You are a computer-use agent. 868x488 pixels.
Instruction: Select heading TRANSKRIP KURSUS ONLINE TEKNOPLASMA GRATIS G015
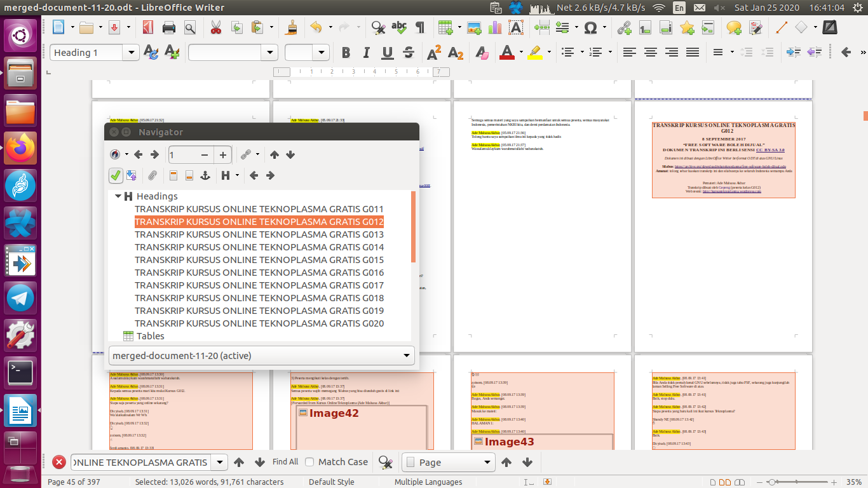click(259, 259)
